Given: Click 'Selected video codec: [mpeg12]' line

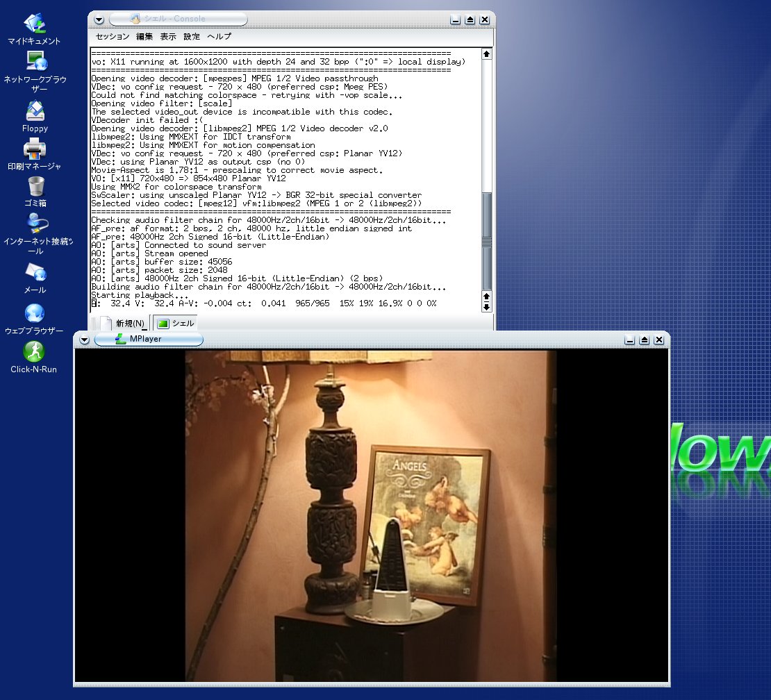Looking at the screenshot, I should click(257, 204).
